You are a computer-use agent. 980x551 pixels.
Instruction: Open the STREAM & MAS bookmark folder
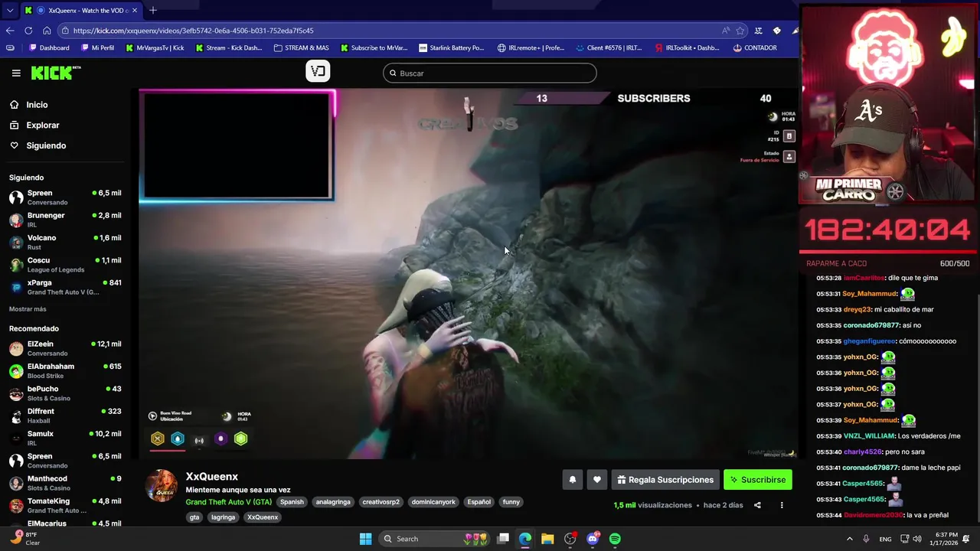pyautogui.click(x=301, y=47)
